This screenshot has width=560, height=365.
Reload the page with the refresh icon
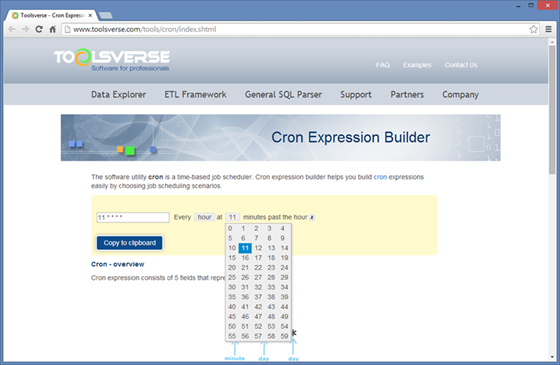pos(39,29)
